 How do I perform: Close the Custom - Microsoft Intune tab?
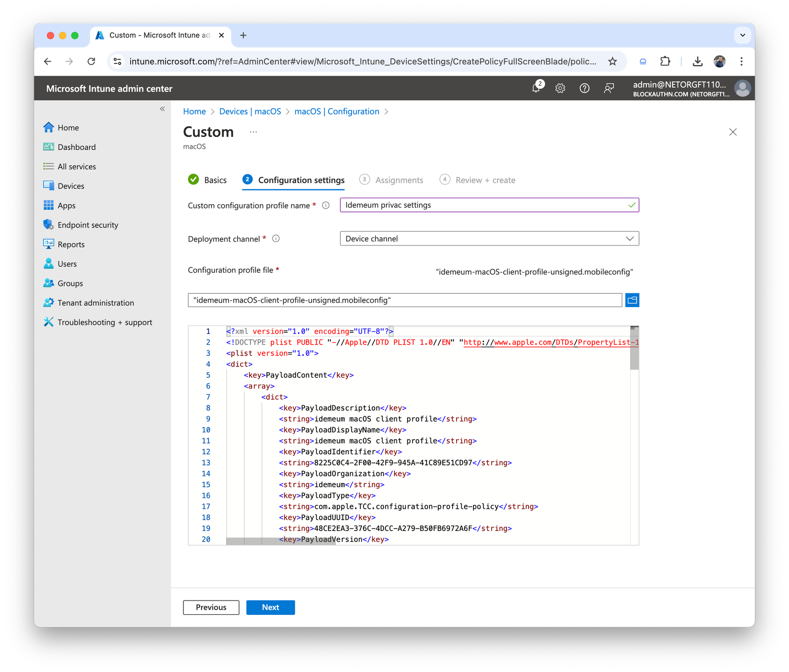[221, 35]
